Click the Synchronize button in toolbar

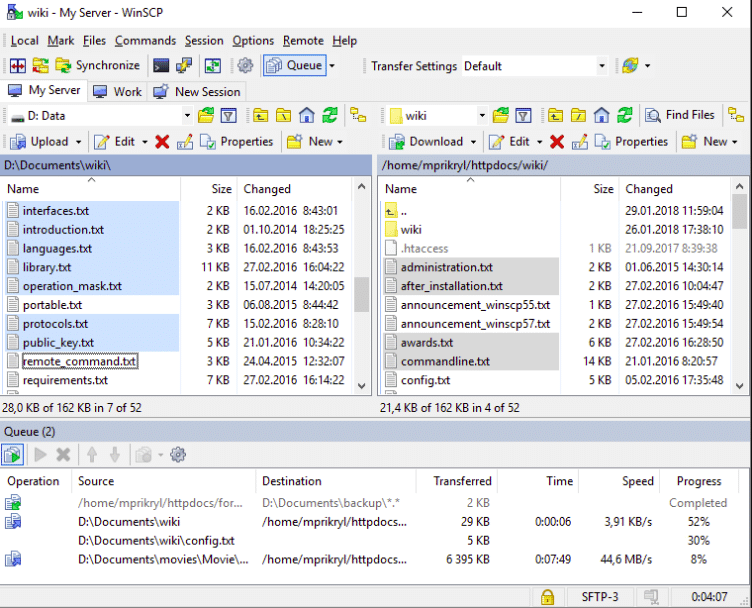(x=97, y=65)
